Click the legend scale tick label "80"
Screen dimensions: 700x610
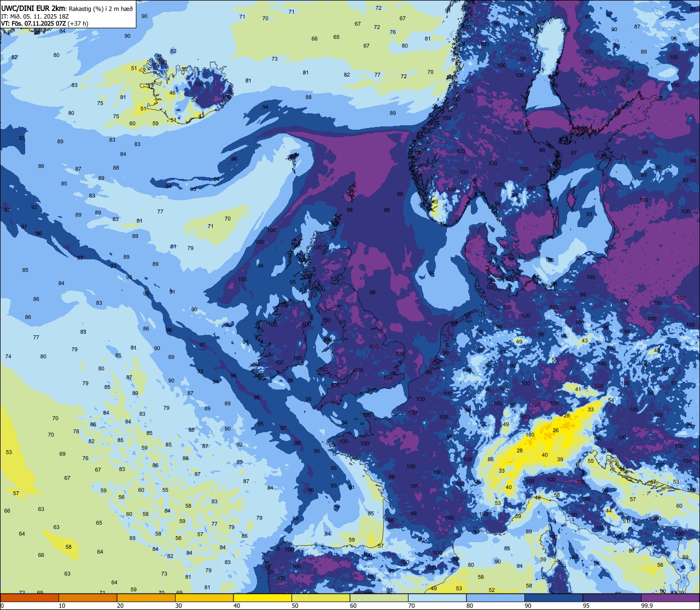click(x=470, y=606)
